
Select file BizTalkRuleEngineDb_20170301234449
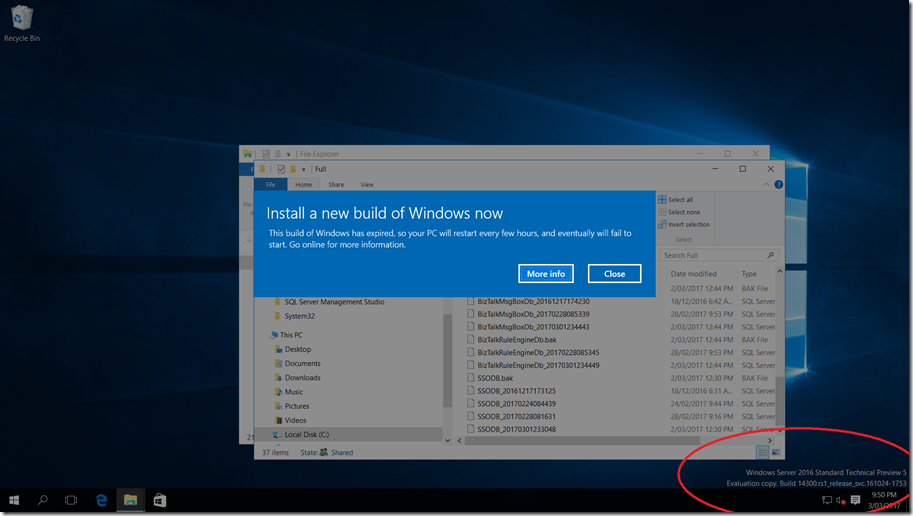pyautogui.click(x=538, y=366)
